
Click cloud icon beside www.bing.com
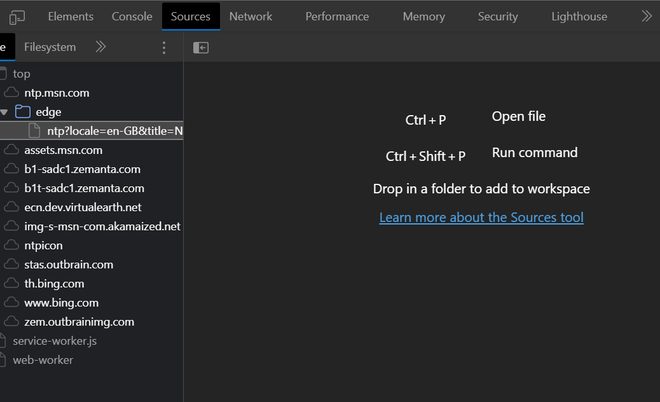12,303
